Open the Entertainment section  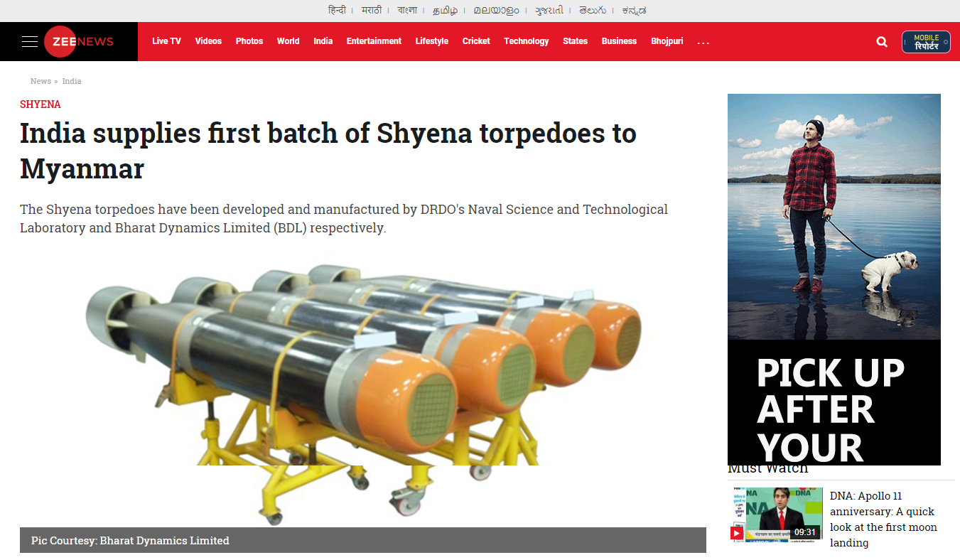point(374,41)
